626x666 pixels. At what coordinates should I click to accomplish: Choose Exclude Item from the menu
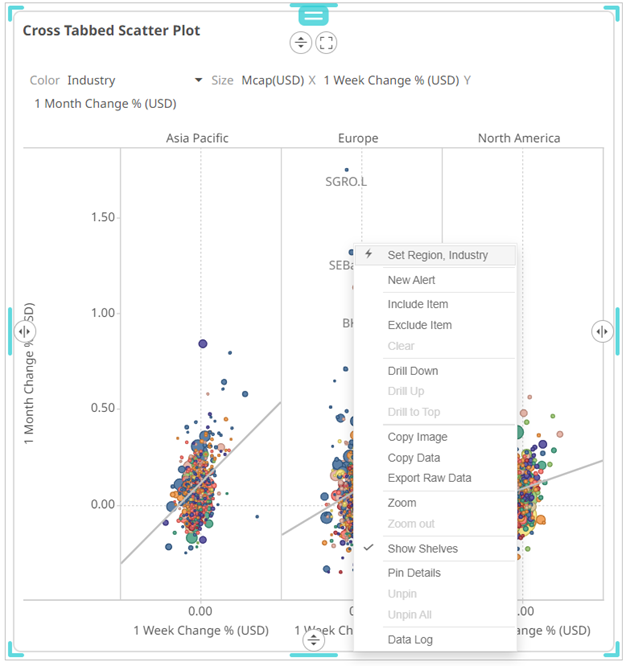click(x=419, y=325)
